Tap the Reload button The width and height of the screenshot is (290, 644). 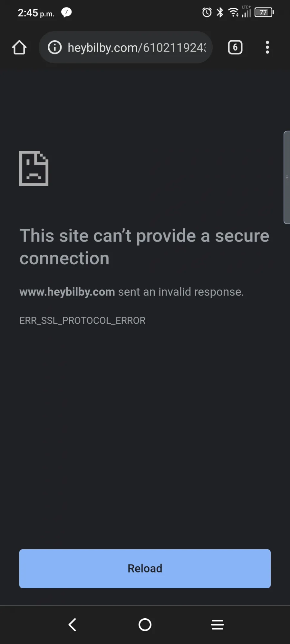coord(145,569)
